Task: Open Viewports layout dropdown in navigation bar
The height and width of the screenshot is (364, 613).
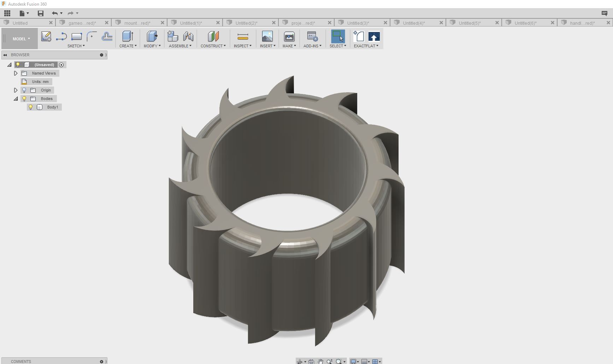Action: [x=376, y=362]
